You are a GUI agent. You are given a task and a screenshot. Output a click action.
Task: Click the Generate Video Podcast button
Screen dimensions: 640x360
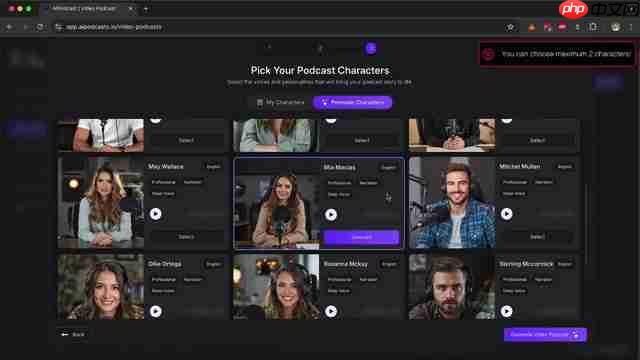tap(545, 335)
